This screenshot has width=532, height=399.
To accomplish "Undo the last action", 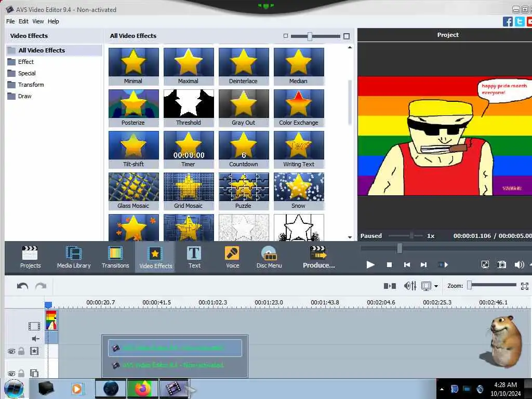I will coord(22,286).
